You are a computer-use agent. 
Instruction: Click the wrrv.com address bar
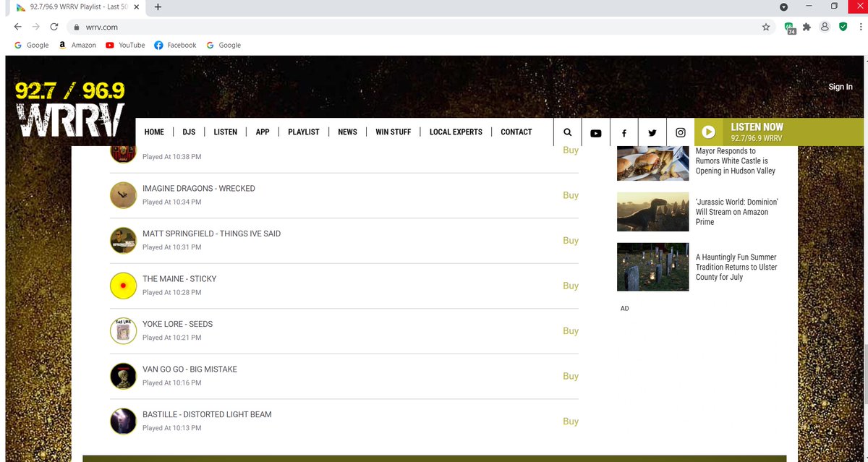[x=412, y=27]
